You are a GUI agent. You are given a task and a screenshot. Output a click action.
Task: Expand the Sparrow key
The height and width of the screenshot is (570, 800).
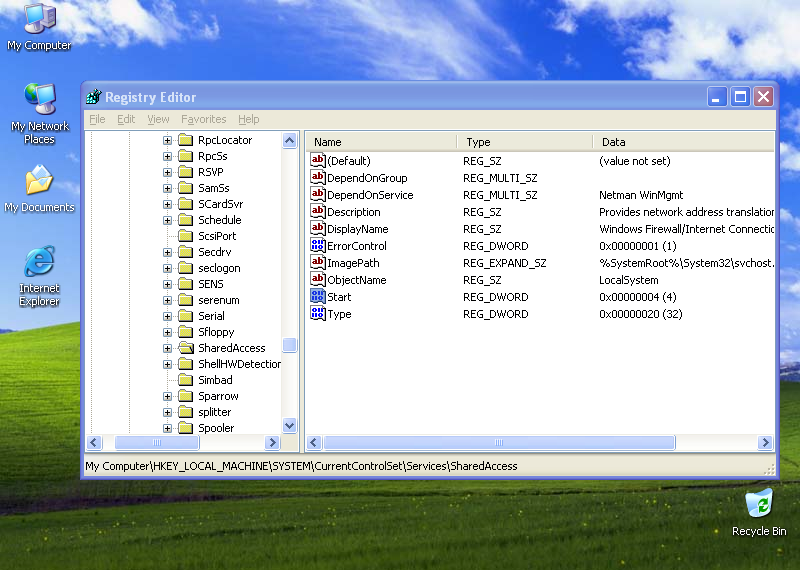167,396
